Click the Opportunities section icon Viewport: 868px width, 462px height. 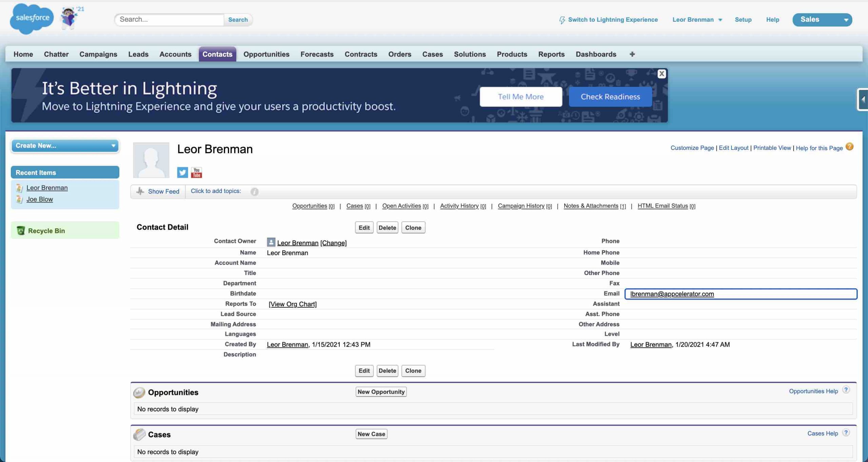(139, 392)
